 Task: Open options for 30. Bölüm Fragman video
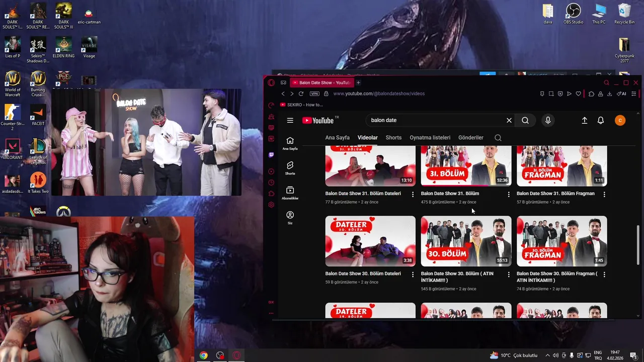[604, 275]
